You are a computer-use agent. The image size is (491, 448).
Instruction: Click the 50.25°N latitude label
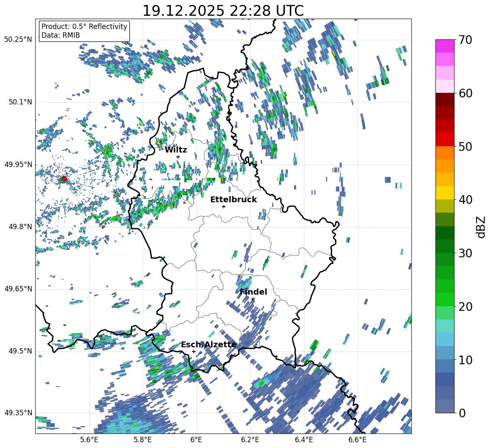(18, 39)
